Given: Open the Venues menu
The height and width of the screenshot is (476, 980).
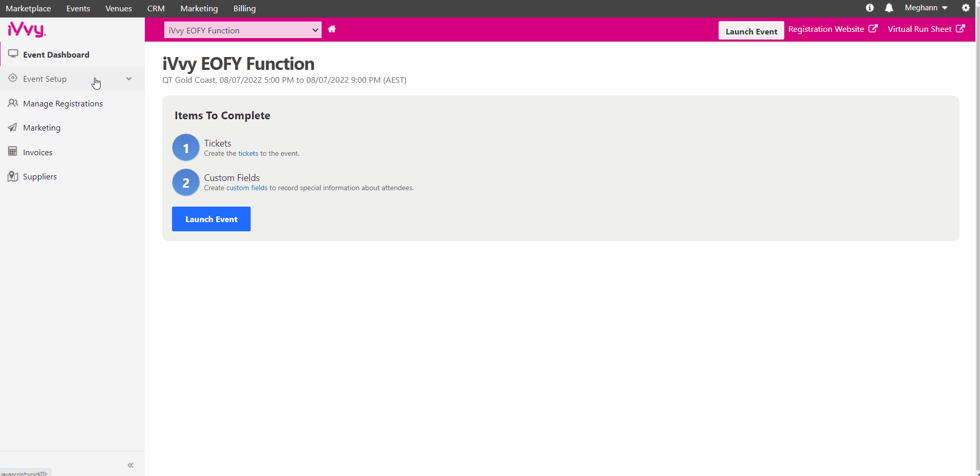Looking at the screenshot, I should tap(119, 8).
